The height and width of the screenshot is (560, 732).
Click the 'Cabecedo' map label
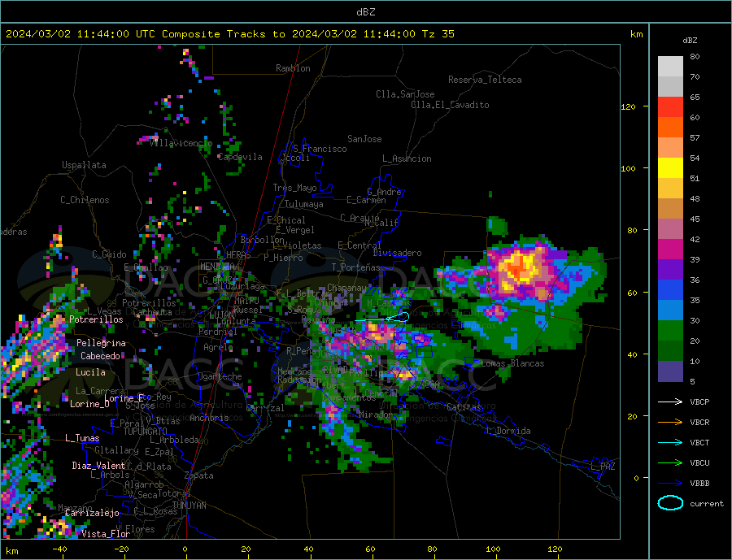[100, 356]
